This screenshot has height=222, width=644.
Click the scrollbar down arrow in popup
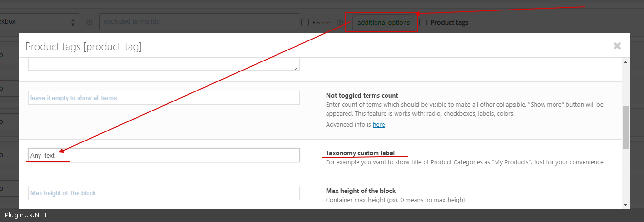click(625, 205)
